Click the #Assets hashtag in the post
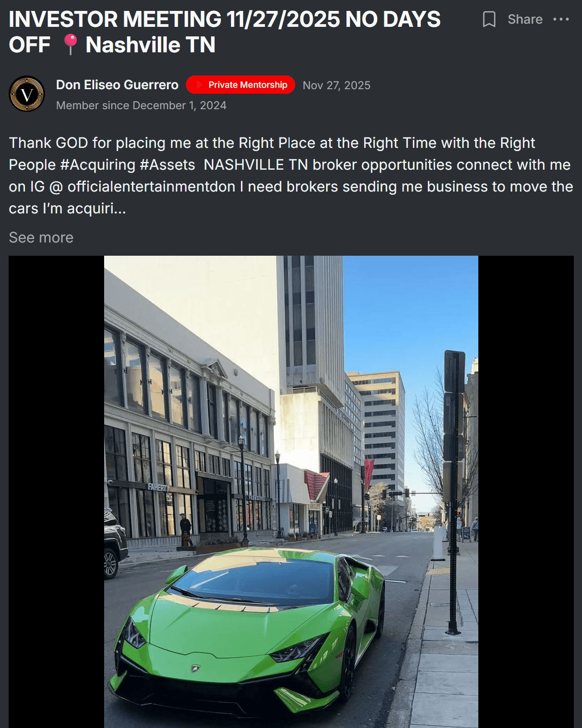This screenshot has height=728, width=582. (167, 165)
